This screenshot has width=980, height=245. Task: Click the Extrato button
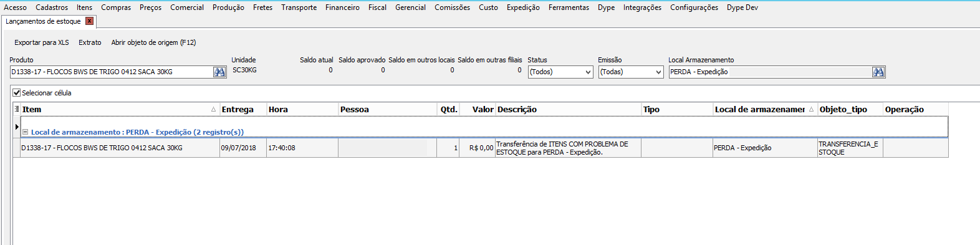coord(90,42)
